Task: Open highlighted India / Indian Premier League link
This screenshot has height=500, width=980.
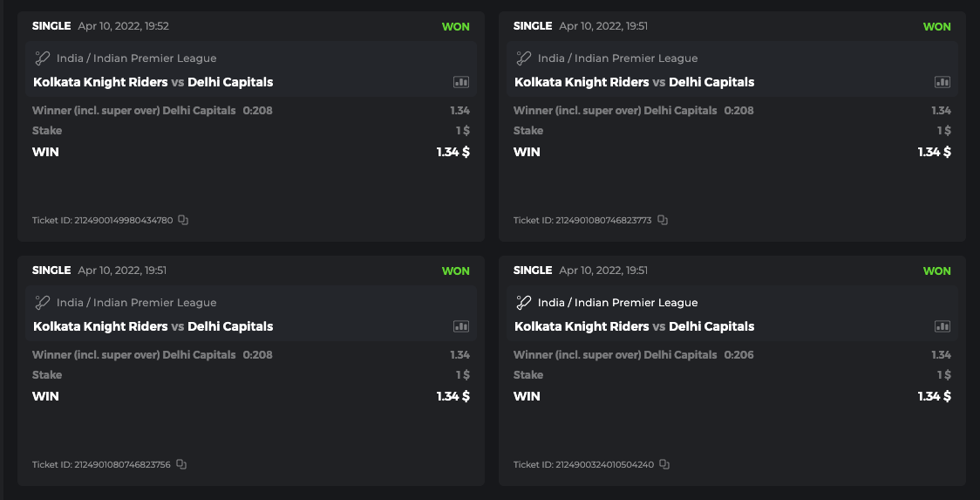Action: pyautogui.click(x=617, y=303)
